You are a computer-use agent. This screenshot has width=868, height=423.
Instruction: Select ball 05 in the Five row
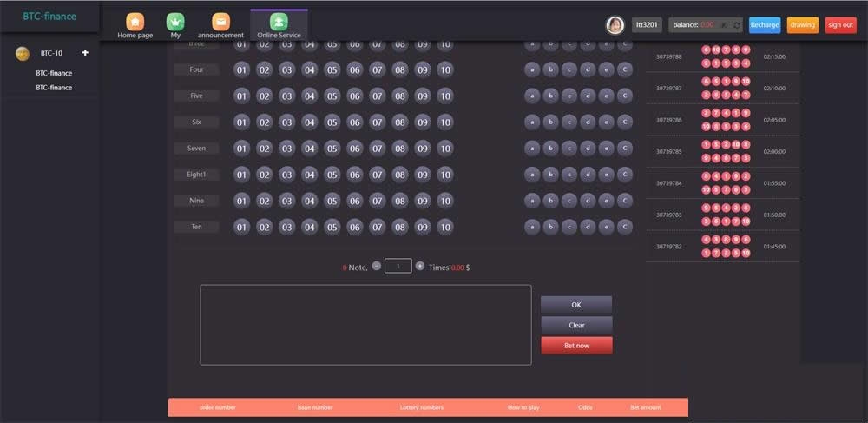point(332,96)
